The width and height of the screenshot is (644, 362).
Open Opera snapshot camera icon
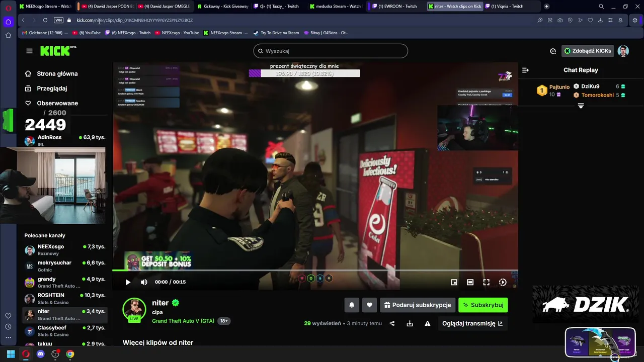tap(560, 20)
